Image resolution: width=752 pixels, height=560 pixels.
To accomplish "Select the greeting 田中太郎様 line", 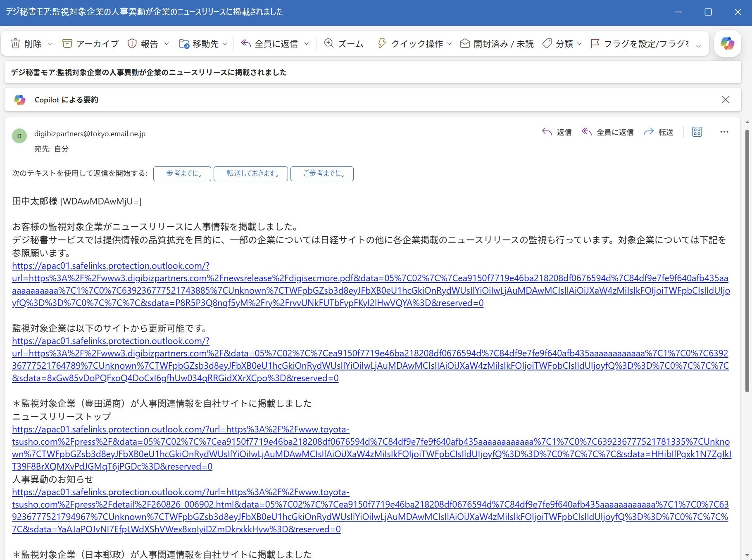I will pyautogui.click(x=76, y=201).
